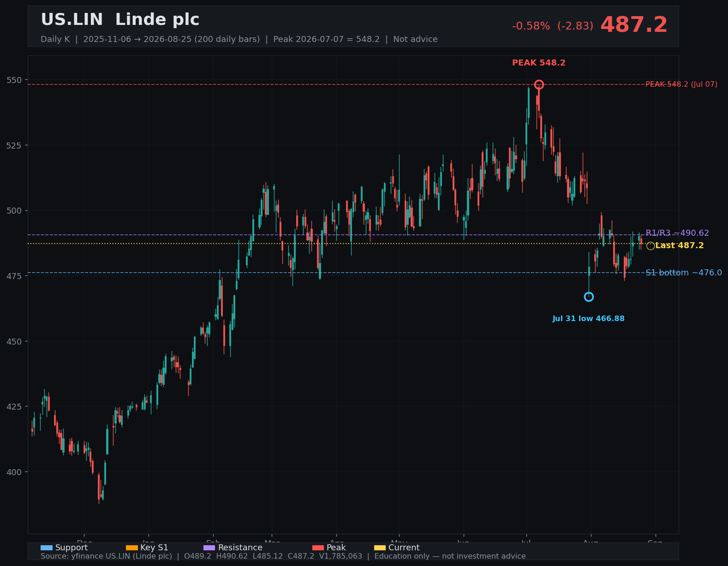
Task: Click the 425 y-axis tick label
Action: (x=14, y=407)
